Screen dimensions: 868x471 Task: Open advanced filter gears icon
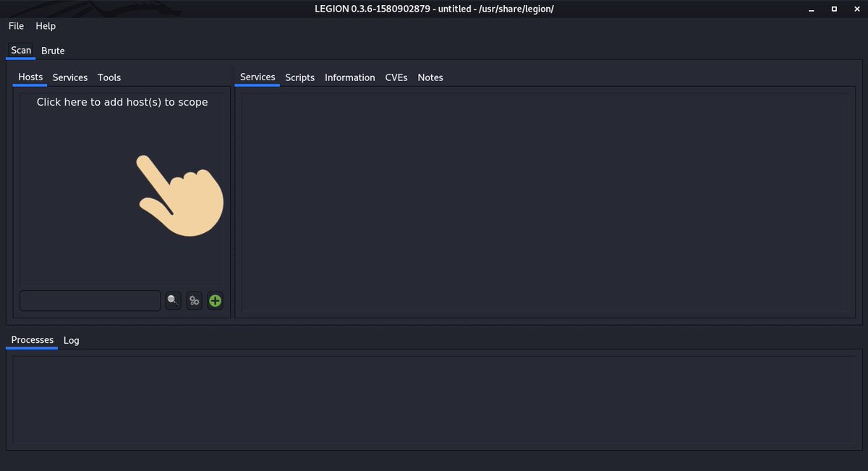click(x=194, y=301)
